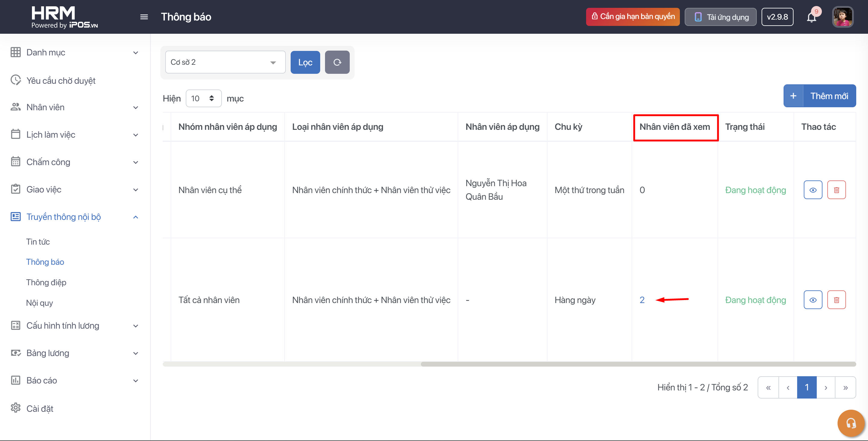Open the Cơ sở 2 branch dropdown

tap(225, 62)
